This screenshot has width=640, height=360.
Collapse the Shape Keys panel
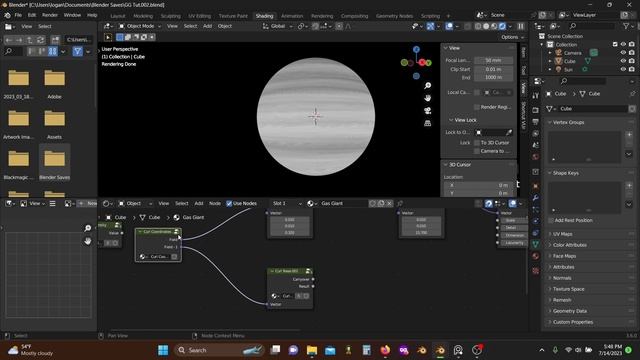[x=550, y=173]
